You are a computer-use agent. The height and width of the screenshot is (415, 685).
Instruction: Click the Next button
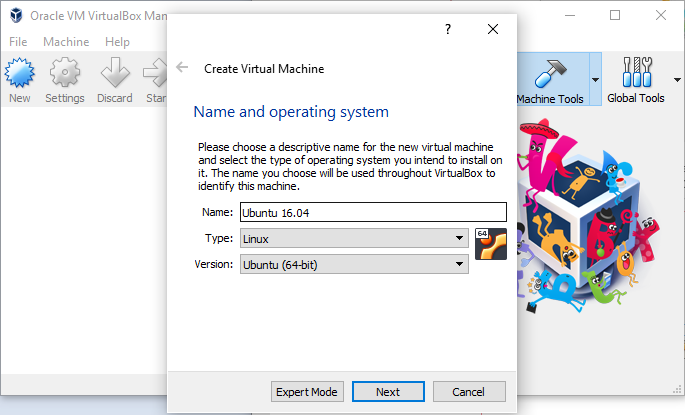coord(388,391)
